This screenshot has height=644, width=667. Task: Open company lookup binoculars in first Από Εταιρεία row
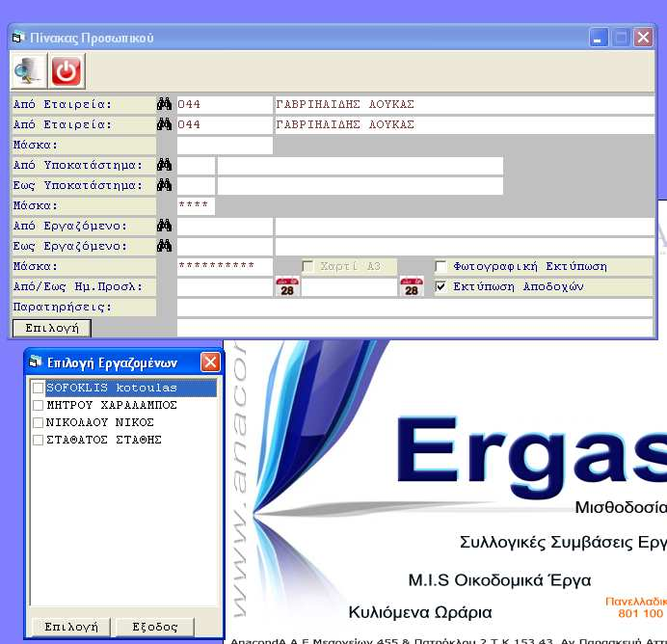tap(164, 104)
